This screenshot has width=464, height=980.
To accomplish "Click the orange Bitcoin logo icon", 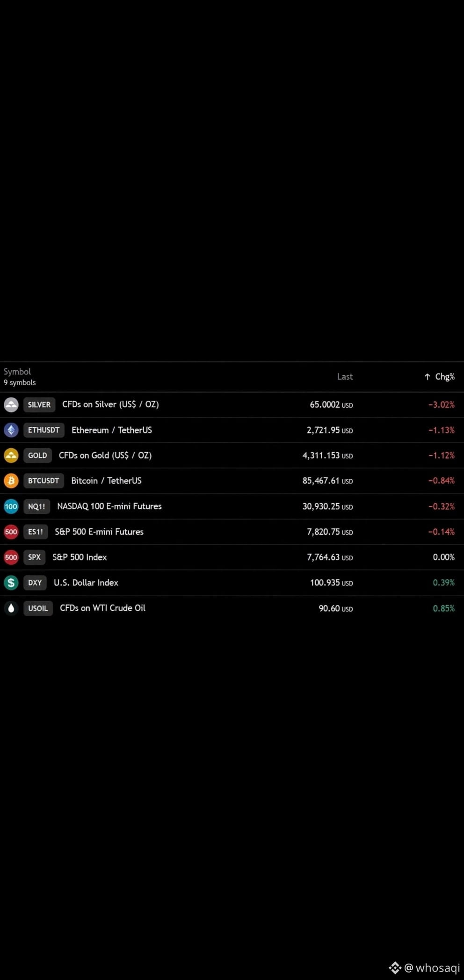I will point(11,481).
